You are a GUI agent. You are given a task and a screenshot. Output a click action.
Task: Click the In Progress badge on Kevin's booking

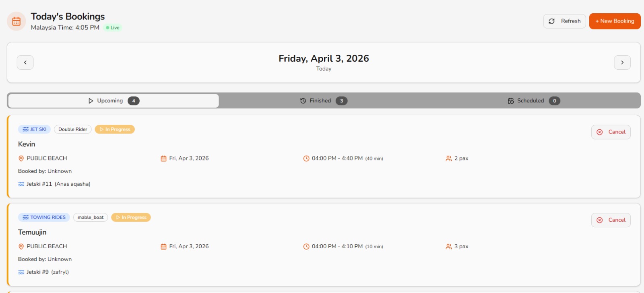(x=115, y=129)
